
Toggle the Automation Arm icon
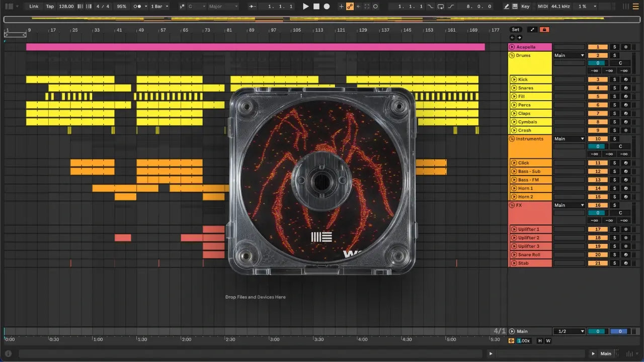pyautogui.click(x=350, y=7)
